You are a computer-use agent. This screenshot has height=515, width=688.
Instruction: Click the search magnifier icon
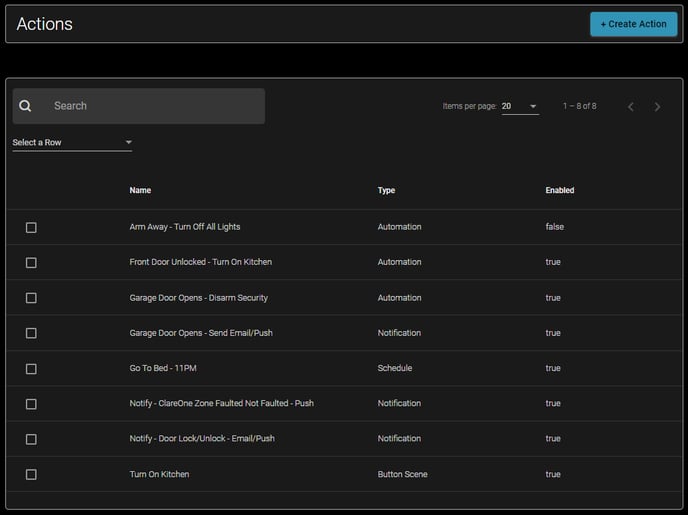(x=25, y=106)
